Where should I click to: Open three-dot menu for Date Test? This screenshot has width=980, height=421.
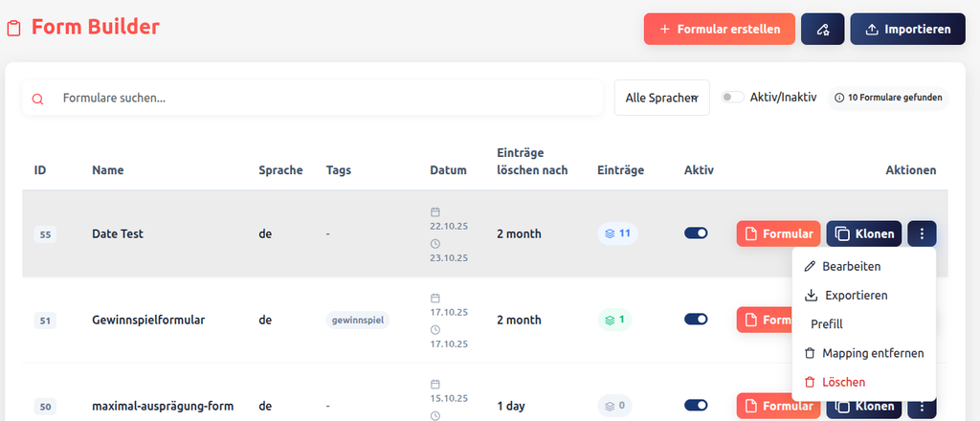922,233
